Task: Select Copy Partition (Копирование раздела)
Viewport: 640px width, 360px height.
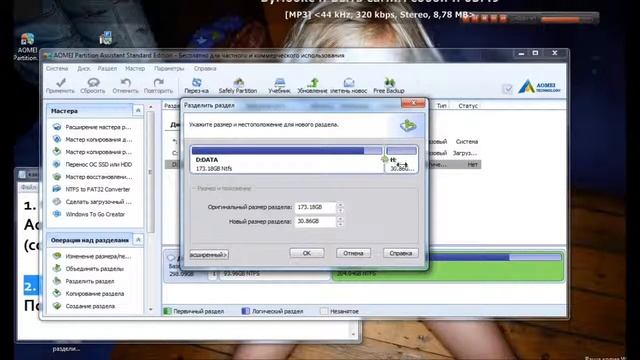Action: coord(89,293)
